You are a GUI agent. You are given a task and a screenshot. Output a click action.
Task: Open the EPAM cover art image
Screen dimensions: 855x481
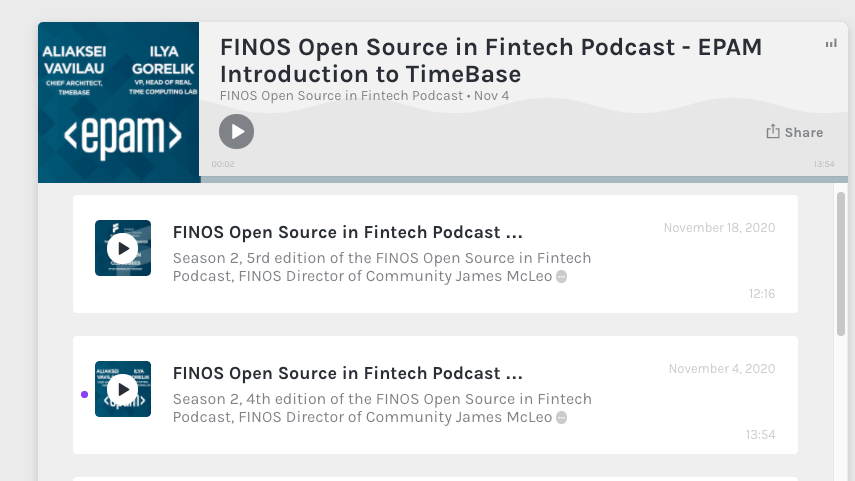119,103
